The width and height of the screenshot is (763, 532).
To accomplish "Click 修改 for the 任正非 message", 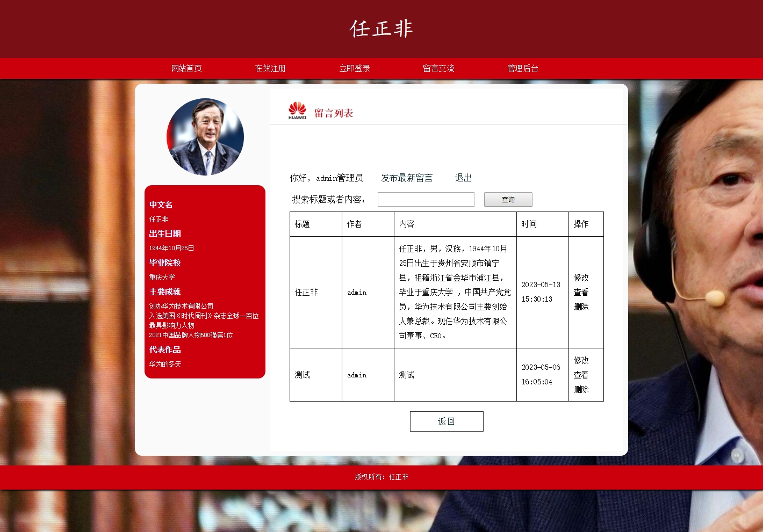I will (x=581, y=278).
